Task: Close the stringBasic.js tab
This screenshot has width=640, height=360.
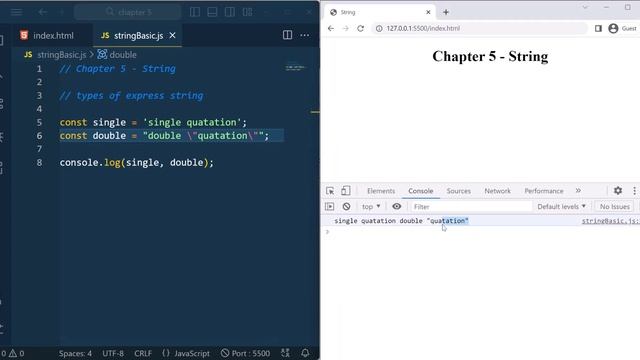Action: tap(173, 36)
